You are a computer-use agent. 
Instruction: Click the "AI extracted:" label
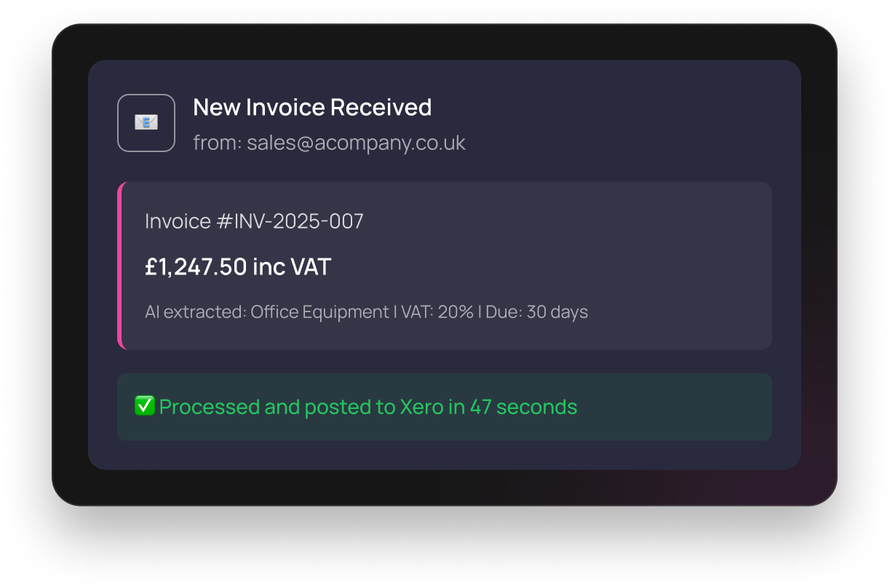coord(195,312)
